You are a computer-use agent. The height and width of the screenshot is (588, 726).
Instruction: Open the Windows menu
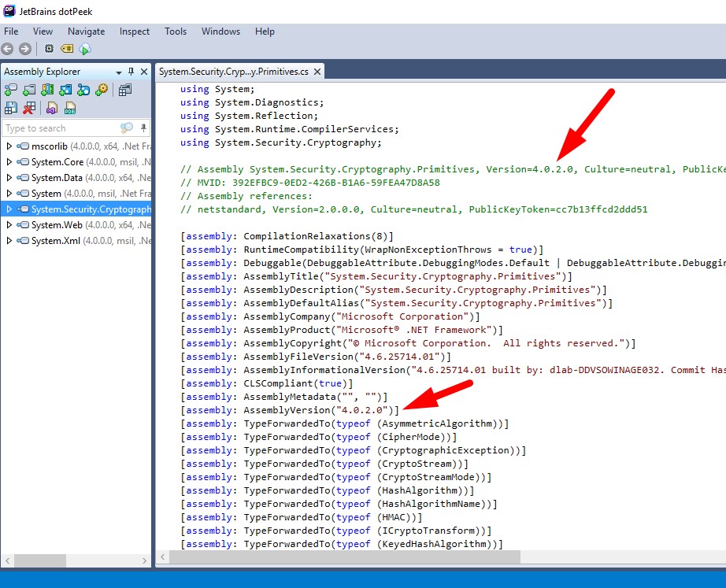[220, 31]
